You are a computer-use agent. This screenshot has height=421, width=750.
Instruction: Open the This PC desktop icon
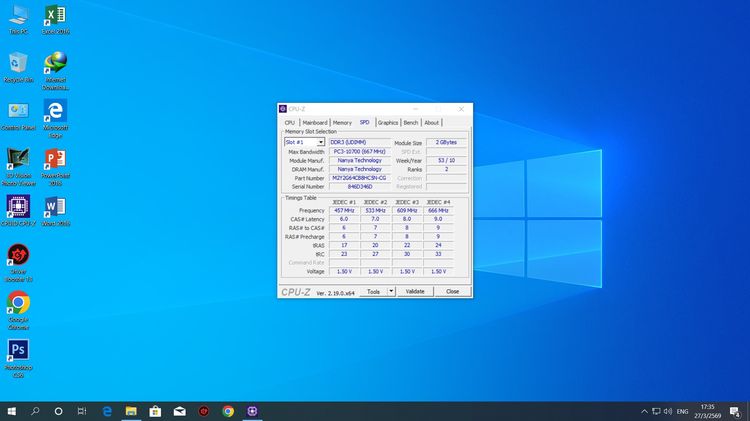coord(18,20)
